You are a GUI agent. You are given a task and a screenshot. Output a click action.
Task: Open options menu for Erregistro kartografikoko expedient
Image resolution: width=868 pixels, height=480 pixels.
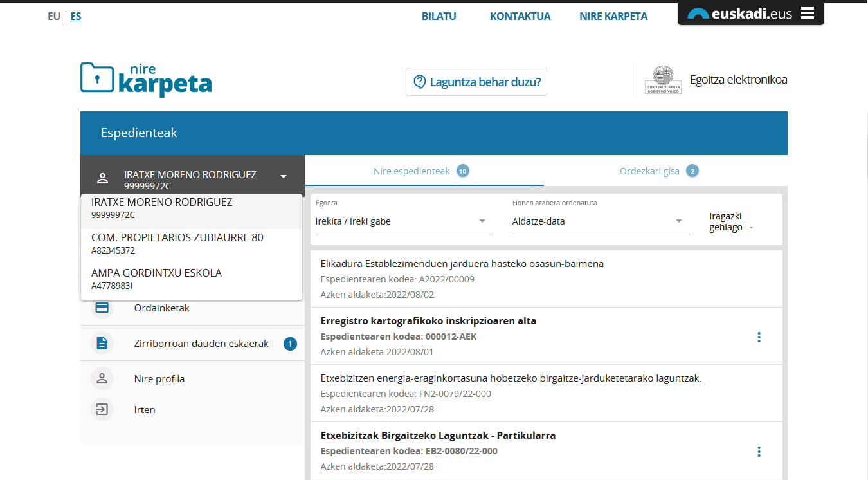pyautogui.click(x=759, y=337)
